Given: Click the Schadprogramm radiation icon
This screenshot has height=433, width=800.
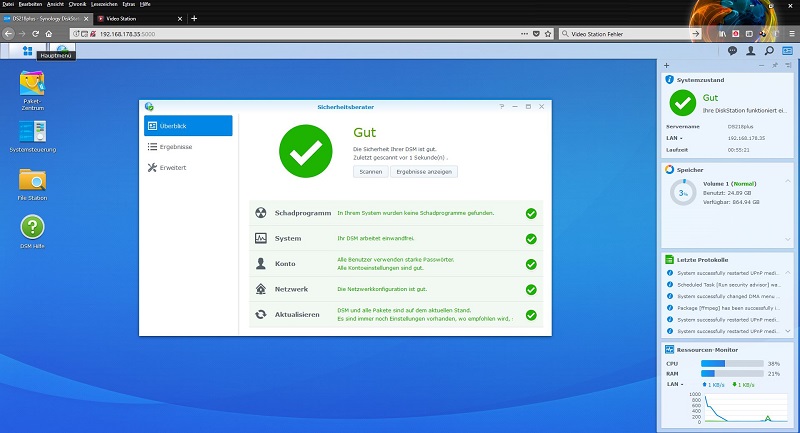Looking at the screenshot, I should click(261, 213).
